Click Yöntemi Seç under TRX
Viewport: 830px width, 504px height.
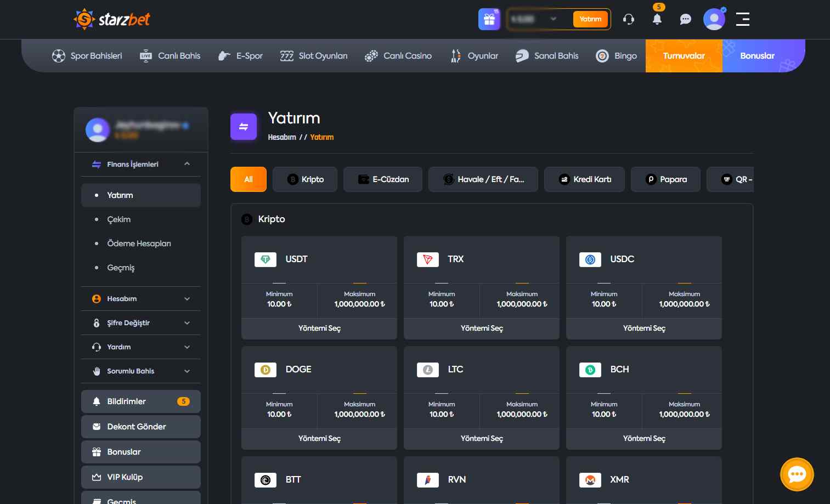pyautogui.click(x=482, y=329)
